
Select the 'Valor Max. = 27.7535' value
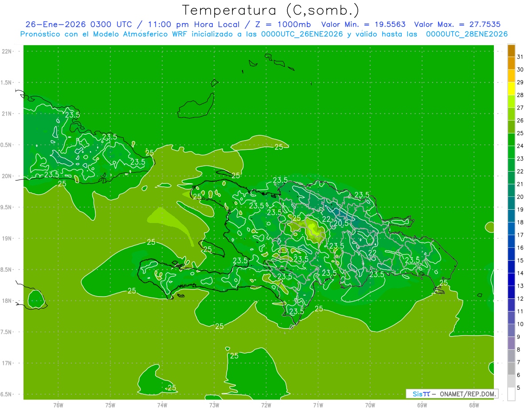pyautogui.click(x=458, y=24)
